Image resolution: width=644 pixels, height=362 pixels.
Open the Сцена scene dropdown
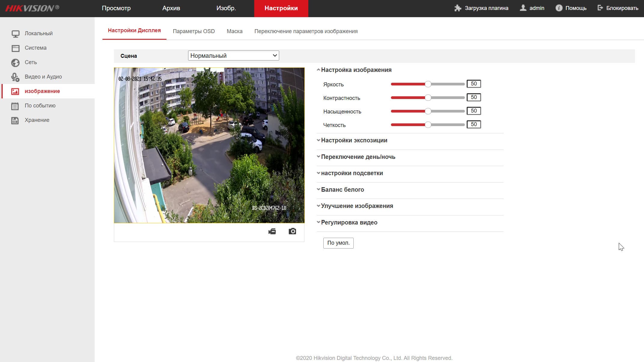click(x=233, y=56)
